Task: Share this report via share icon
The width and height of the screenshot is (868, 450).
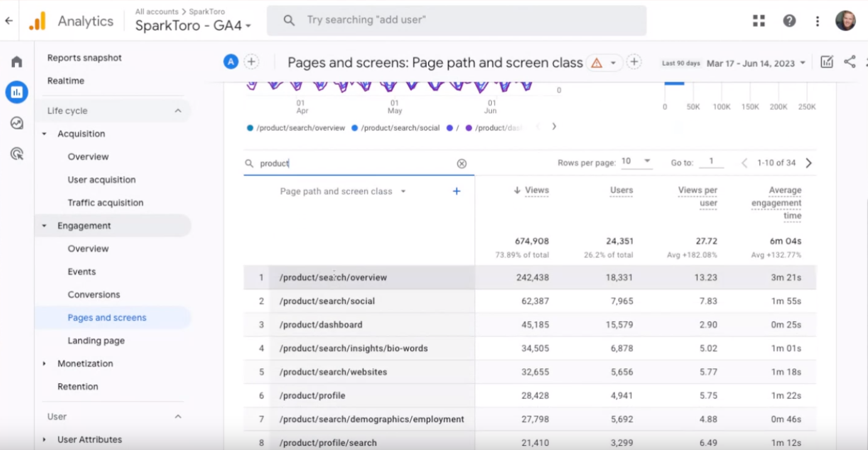Action: (850, 62)
